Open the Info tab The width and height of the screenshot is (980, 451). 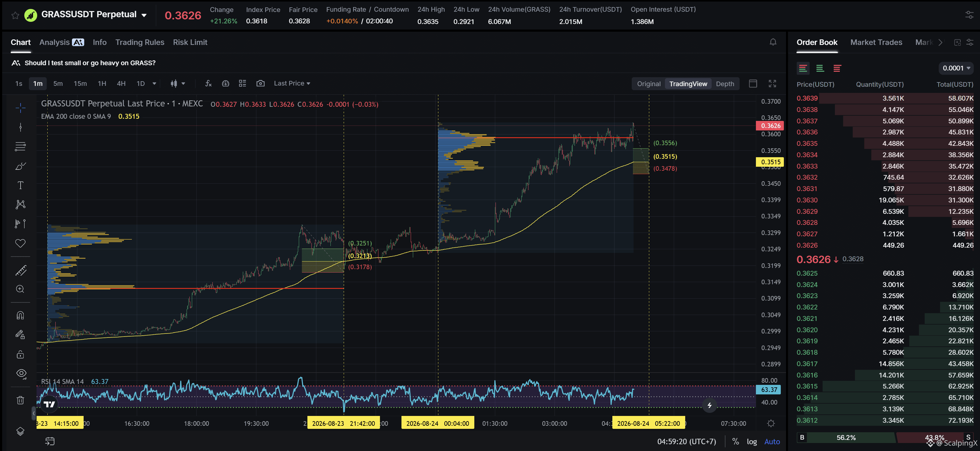pyautogui.click(x=100, y=42)
